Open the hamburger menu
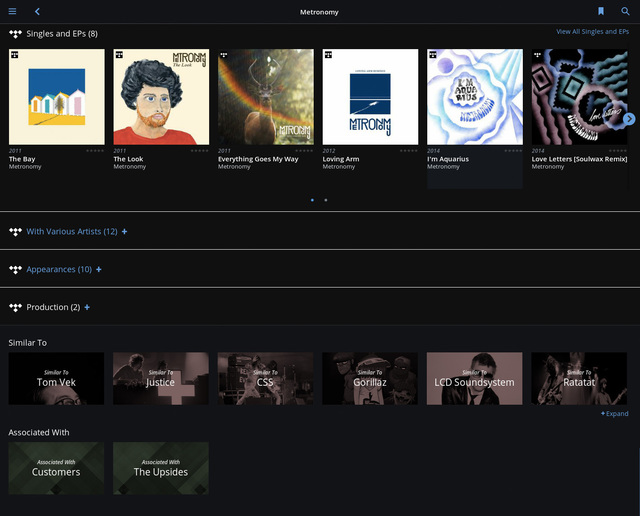This screenshot has width=640, height=516. tap(12, 11)
